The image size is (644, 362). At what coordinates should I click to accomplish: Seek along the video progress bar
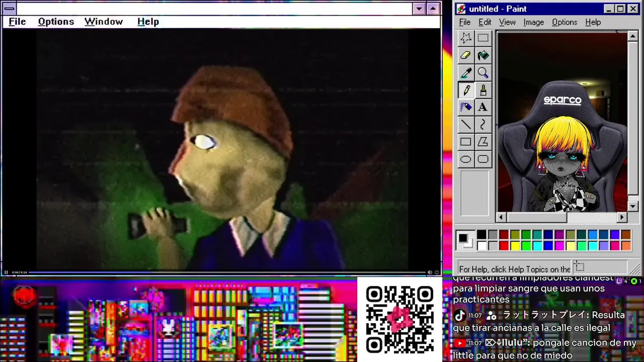pyautogui.click(x=227, y=273)
